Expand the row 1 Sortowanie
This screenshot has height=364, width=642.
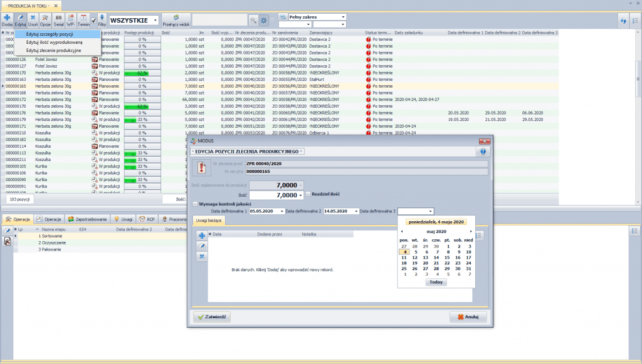click(x=16, y=236)
